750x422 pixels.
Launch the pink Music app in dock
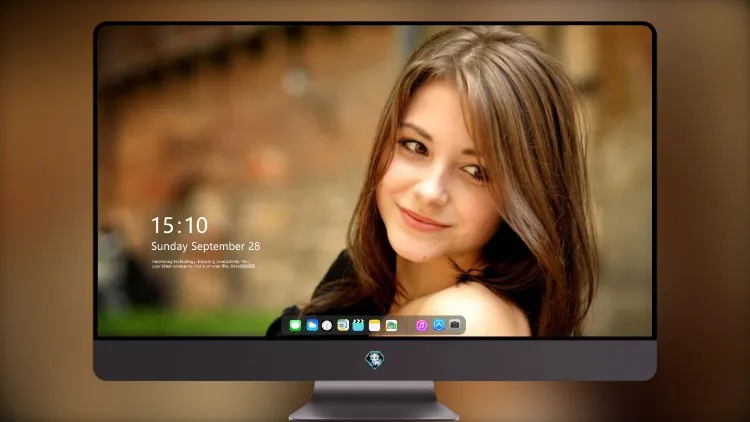(421, 326)
